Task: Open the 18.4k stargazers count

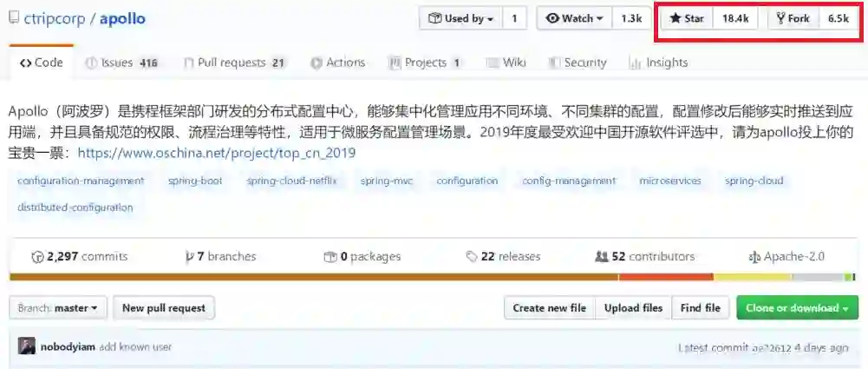Action: pyautogui.click(x=735, y=18)
